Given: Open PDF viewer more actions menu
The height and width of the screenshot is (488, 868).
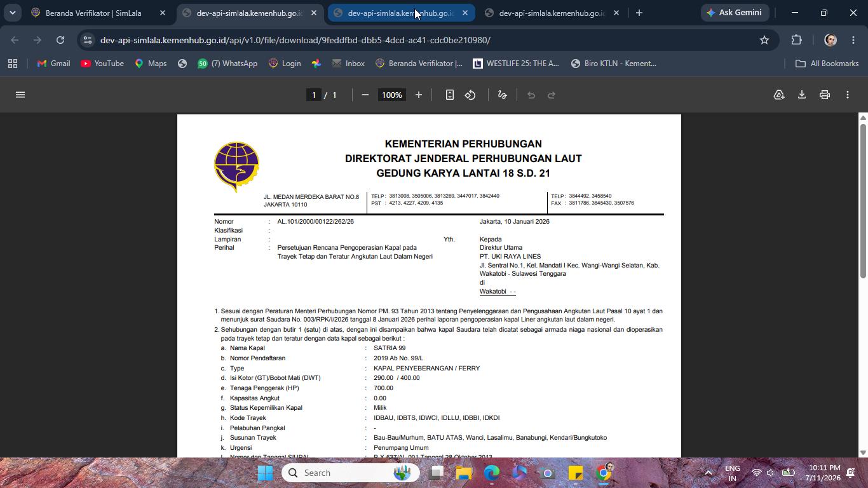Looking at the screenshot, I should [x=848, y=95].
